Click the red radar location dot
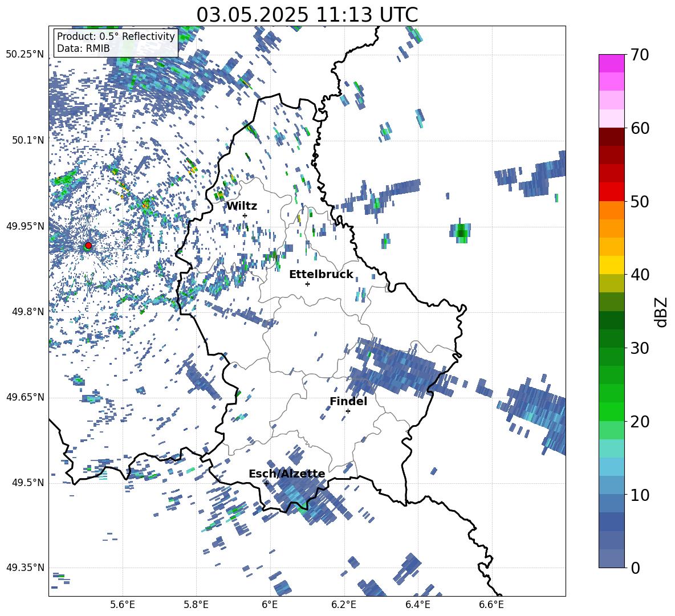Viewport: 675px width, 616px height. point(88,245)
